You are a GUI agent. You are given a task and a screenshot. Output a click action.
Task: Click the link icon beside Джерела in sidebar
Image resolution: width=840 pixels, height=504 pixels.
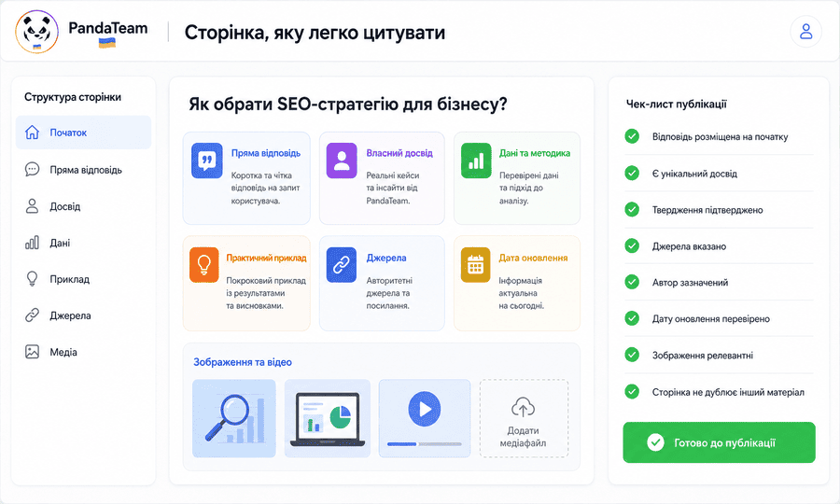click(32, 315)
